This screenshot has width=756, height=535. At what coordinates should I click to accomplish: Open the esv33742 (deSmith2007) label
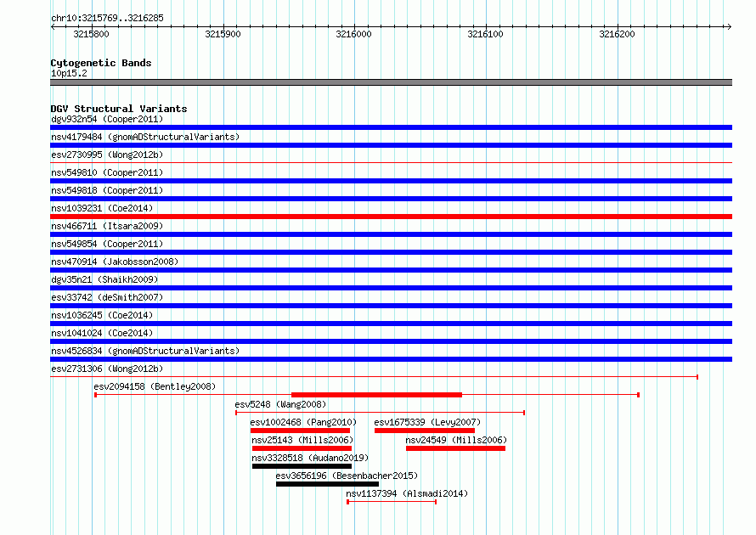pos(107,297)
